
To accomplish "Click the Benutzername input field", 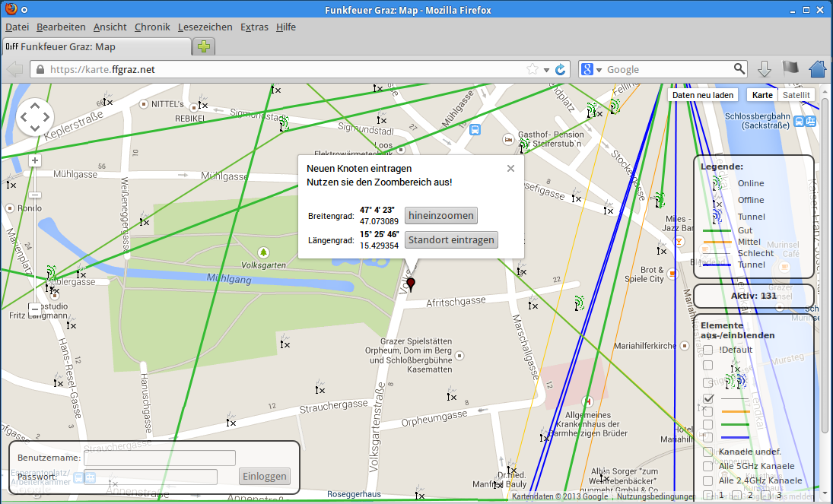I will 160,458.
